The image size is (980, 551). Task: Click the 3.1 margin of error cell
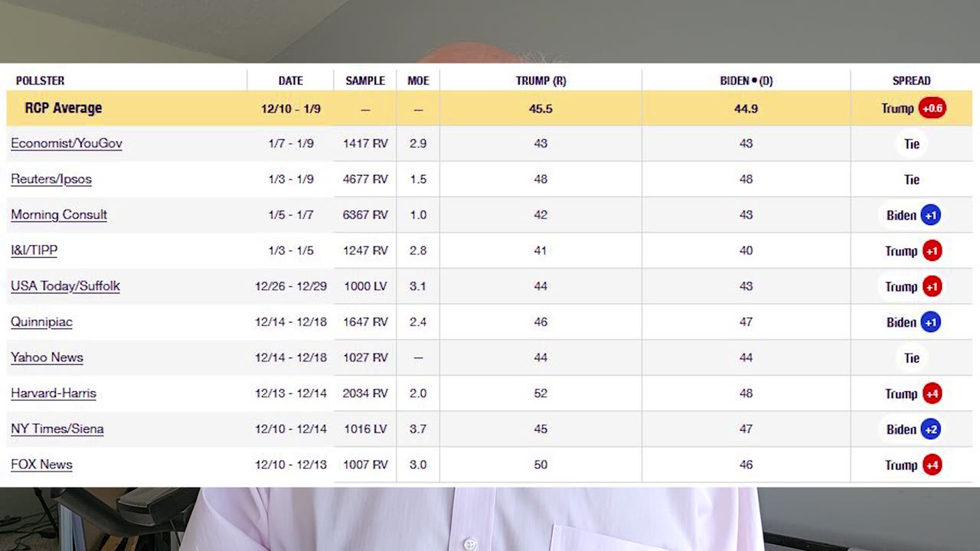point(418,286)
